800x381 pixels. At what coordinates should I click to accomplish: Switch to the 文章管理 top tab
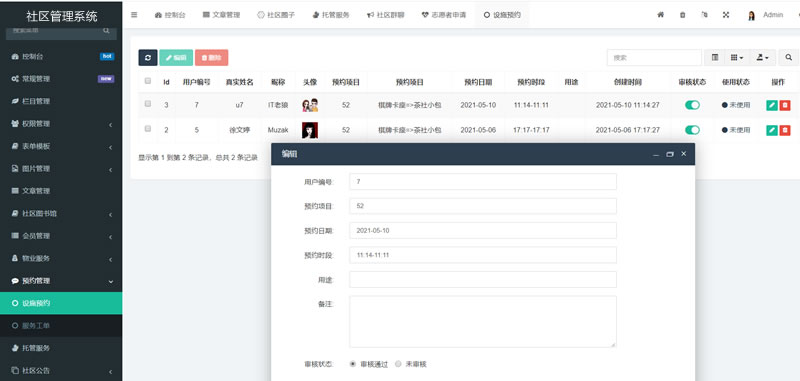(x=221, y=15)
